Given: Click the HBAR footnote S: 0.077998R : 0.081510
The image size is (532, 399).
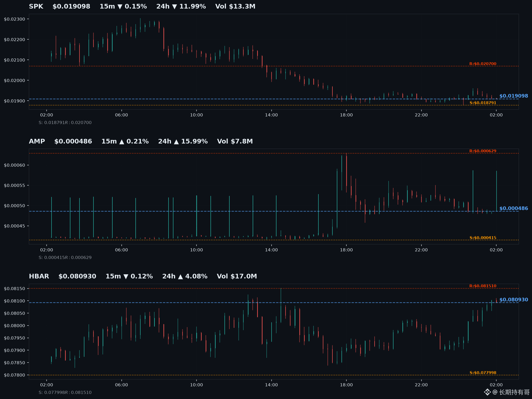Looking at the screenshot, I should pos(65,393).
